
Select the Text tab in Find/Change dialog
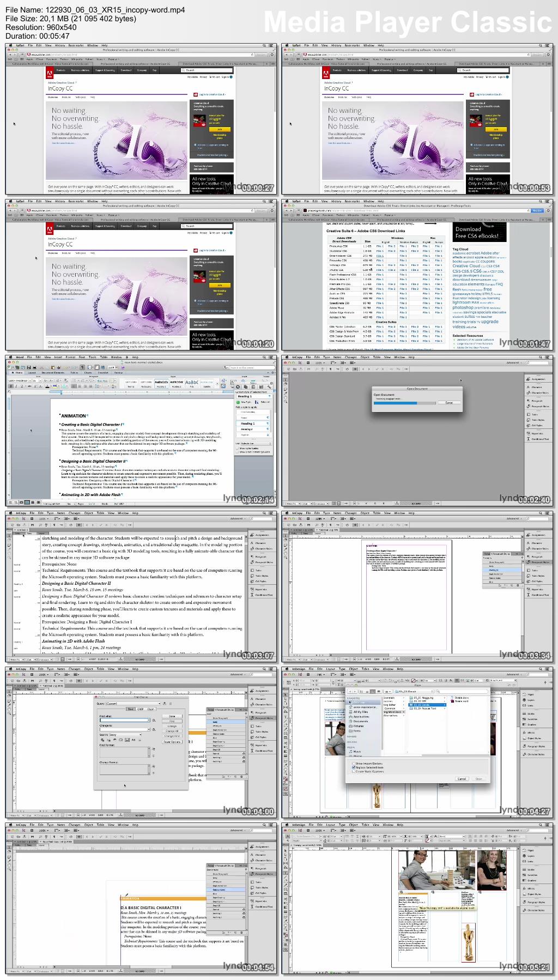tap(131, 709)
